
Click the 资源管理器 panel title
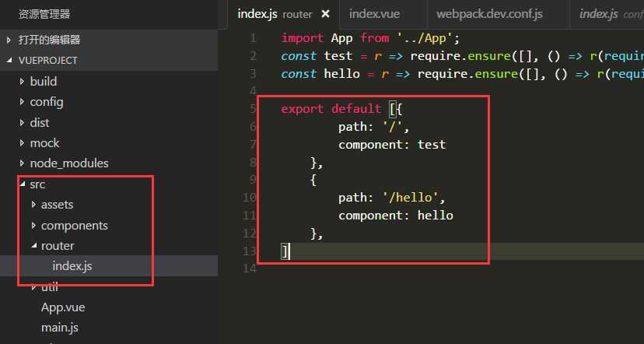[44, 14]
